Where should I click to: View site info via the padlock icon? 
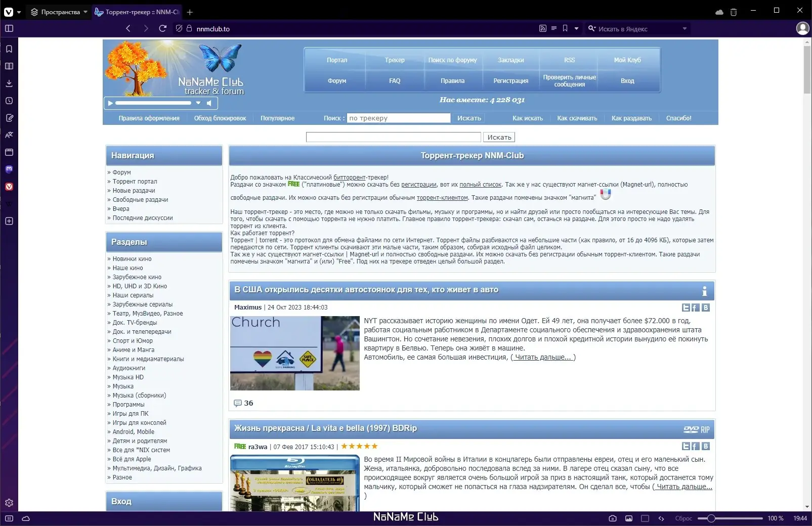pos(189,29)
